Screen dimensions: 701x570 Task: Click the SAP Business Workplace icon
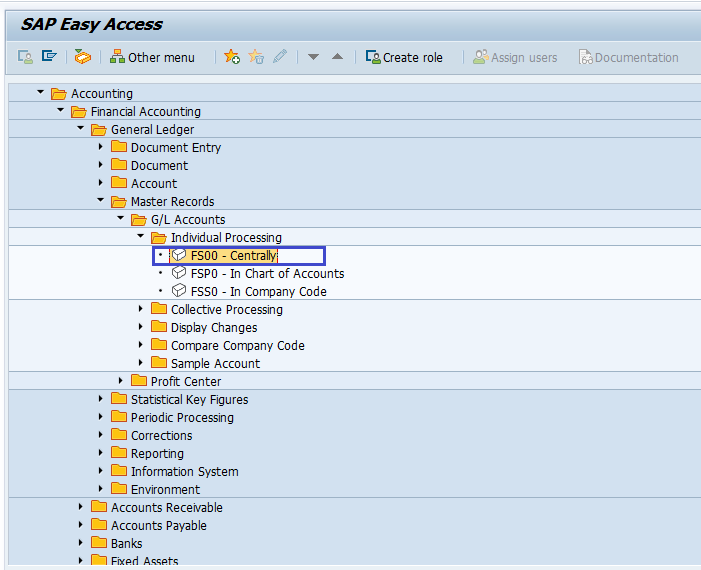83,57
